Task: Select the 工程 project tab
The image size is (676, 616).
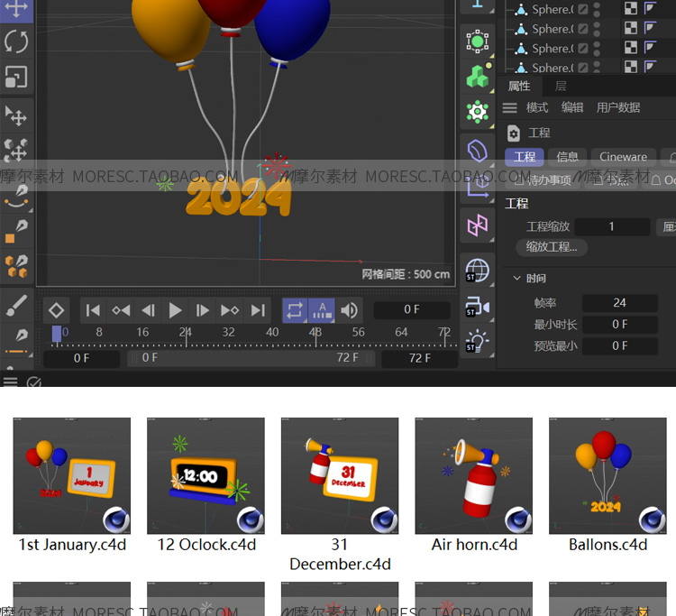Action: pyautogui.click(x=525, y=157)
